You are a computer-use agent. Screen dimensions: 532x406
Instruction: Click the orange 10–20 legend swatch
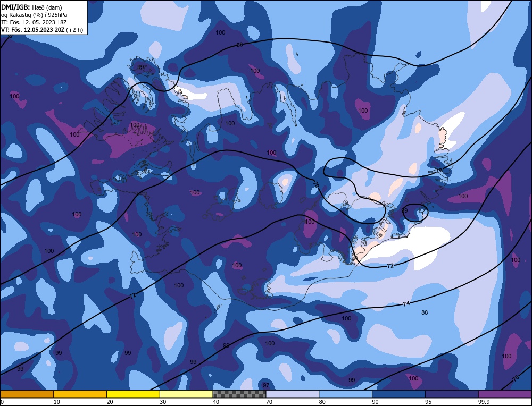[x=80, y=394]
